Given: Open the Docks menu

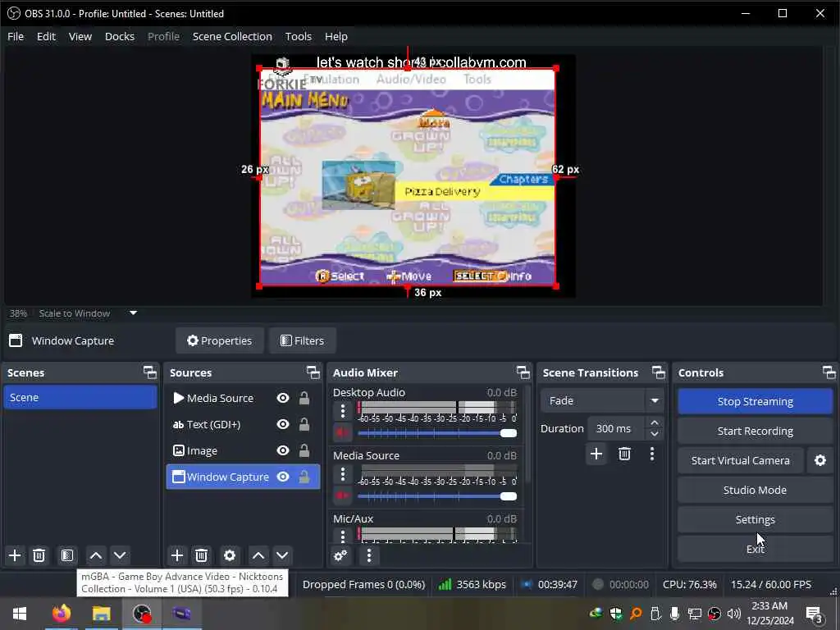Looking at the screenshot, I should click(x=120, y=36).
